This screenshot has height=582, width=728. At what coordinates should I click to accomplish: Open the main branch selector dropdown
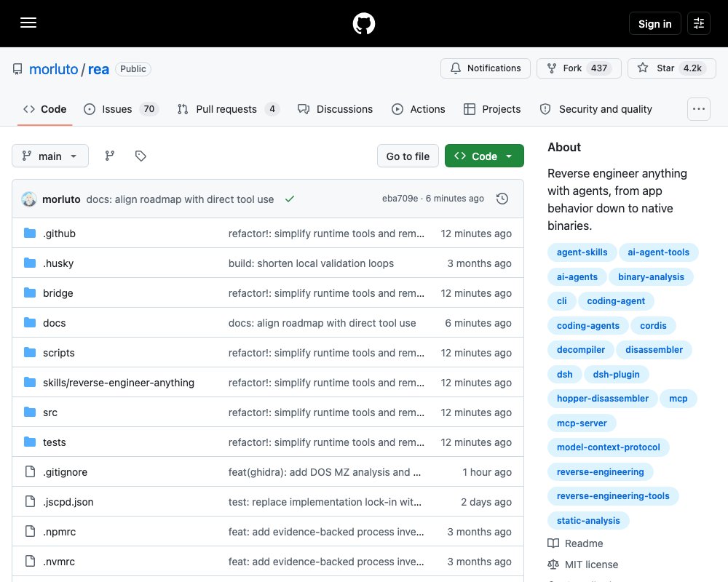(50, 156)
